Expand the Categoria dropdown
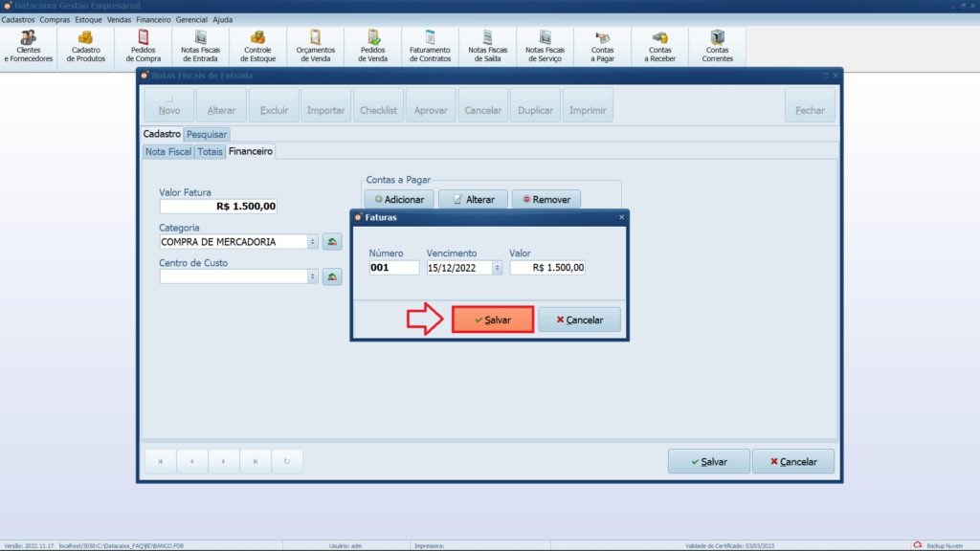The width and height of the screenshot is (980, 551). (312, 242)
